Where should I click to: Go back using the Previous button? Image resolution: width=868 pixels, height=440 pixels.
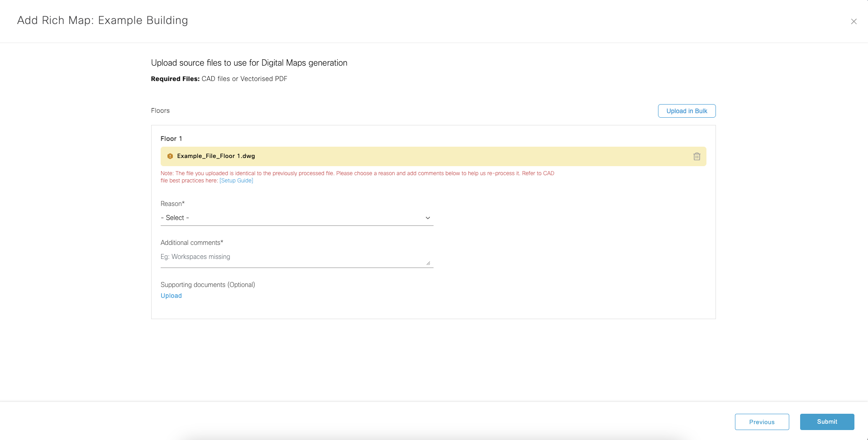click(761, 422)
